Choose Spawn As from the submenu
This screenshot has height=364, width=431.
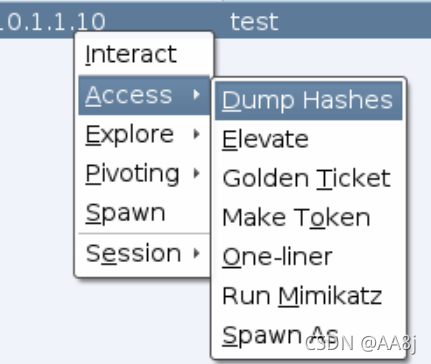click(309, 335)
